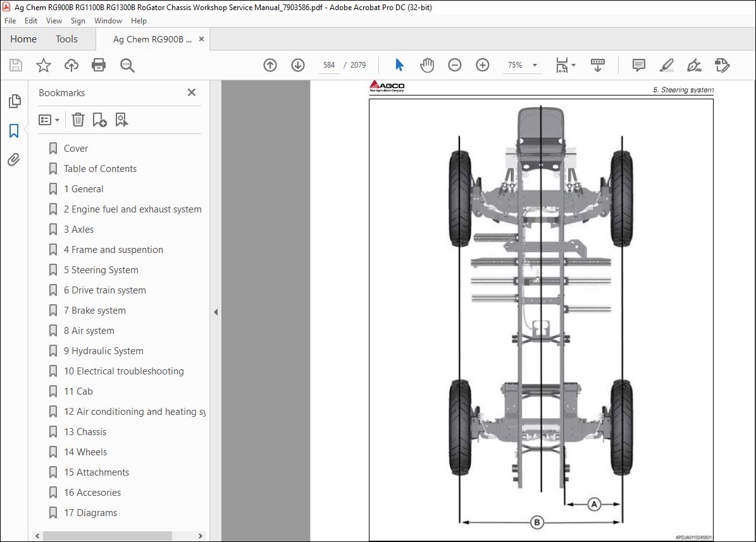Open the Help menu
This screenshot has width=756, height=542.
[x=139, y=21]
